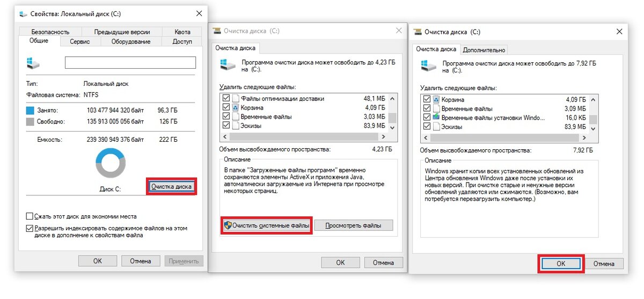Click title bar icon of middle Очистка диска
Viewport: 644px width, 299px height.
click(216, 31)
